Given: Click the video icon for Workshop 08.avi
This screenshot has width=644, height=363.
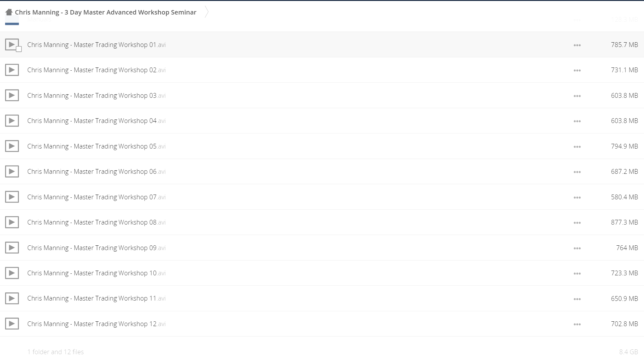Looking at the screenshot, I should pyautogui.click(x=12, y=222).
